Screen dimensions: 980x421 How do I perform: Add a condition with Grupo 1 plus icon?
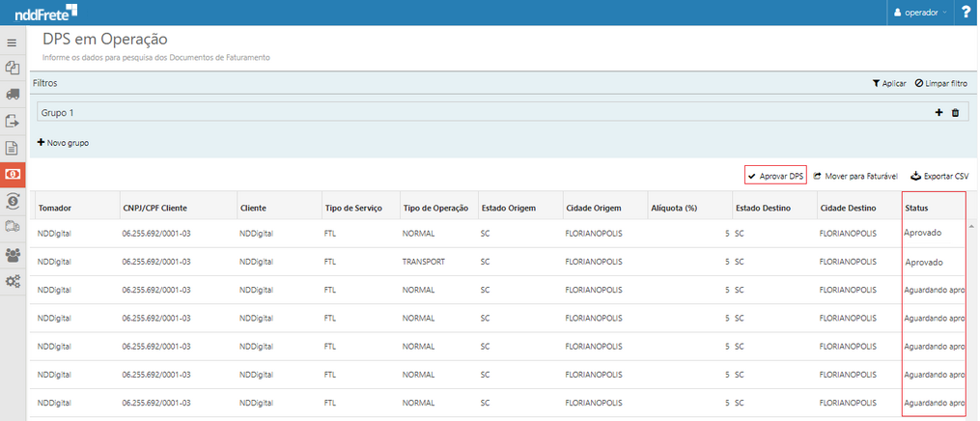point(938,113)
